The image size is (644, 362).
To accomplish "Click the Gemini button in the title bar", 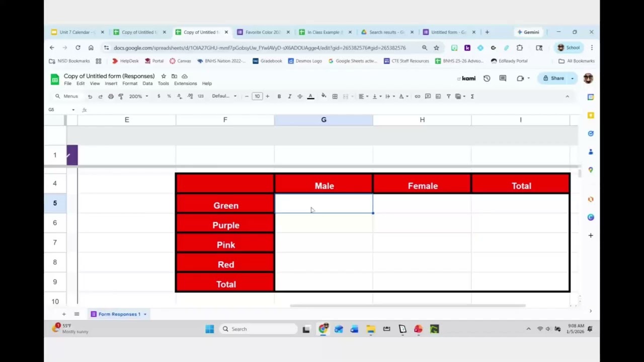I will [x=528, y=32].
